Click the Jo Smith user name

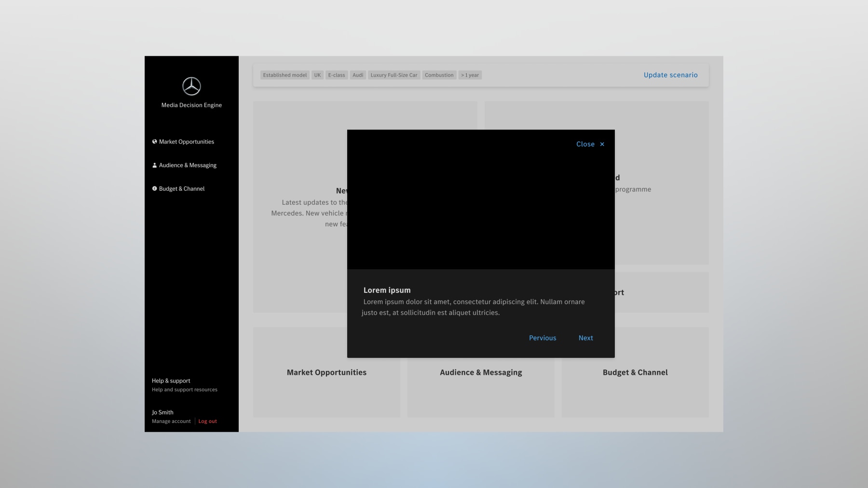pyautogui.click(x=163, y=412)
